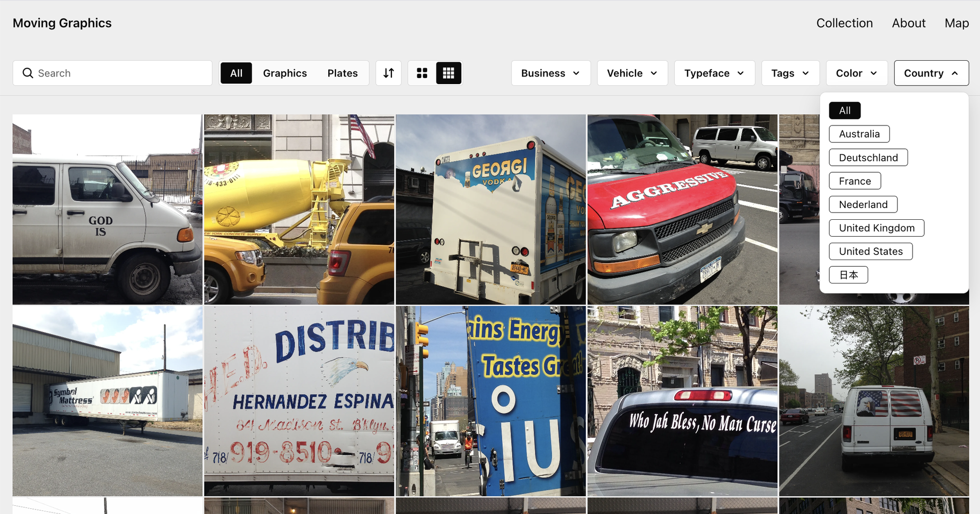Viewport: 980px width, 514px height.
Task: Open the Collection page
Action: pos(844,23)
